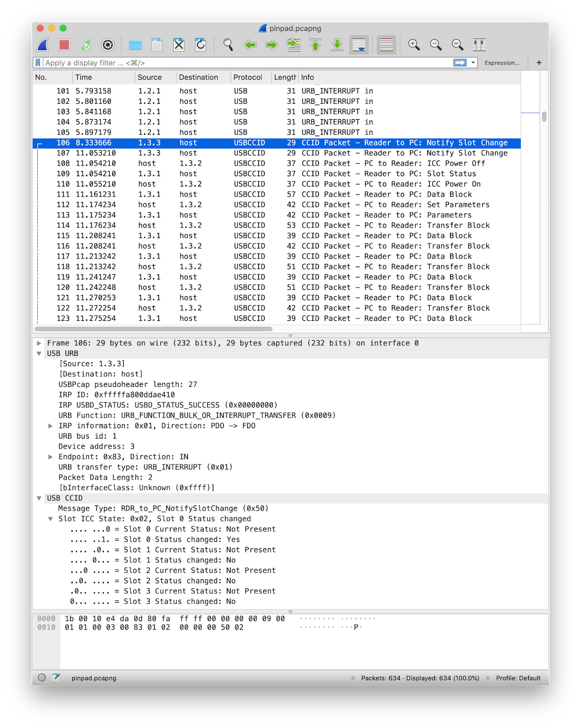Click packet list vertical scrollbar thumb
This screenshot has height=728, width=581.
click(544, 116)
